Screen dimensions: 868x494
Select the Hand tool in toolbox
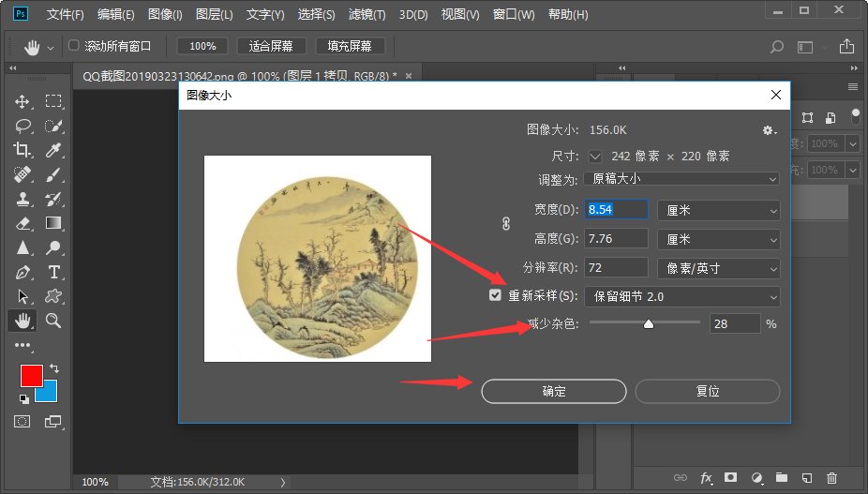click(x=22, y=321)
